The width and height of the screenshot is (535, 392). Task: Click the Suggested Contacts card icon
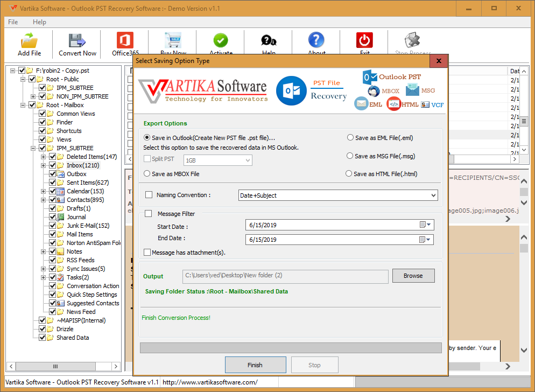(60, 303)
